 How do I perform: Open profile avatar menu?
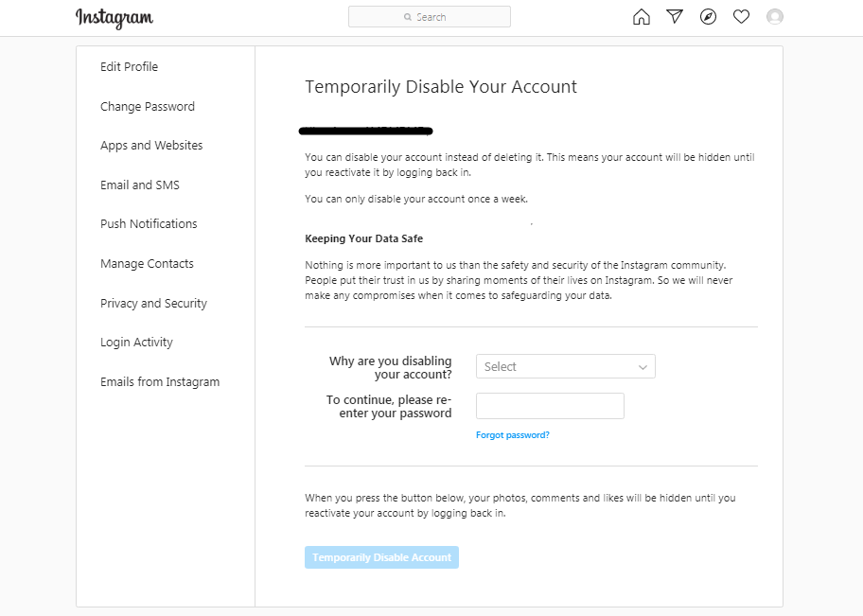[775, 17]
